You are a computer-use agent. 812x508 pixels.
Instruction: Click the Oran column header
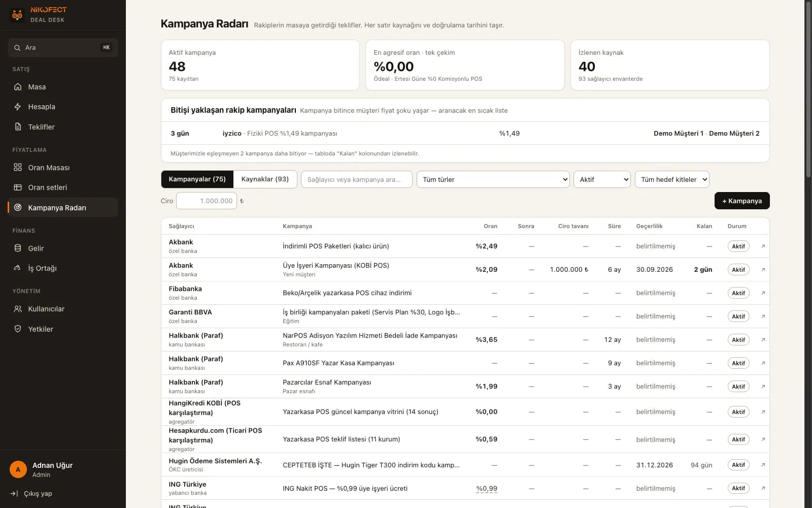pyautogui.click(x=490, y=226)
